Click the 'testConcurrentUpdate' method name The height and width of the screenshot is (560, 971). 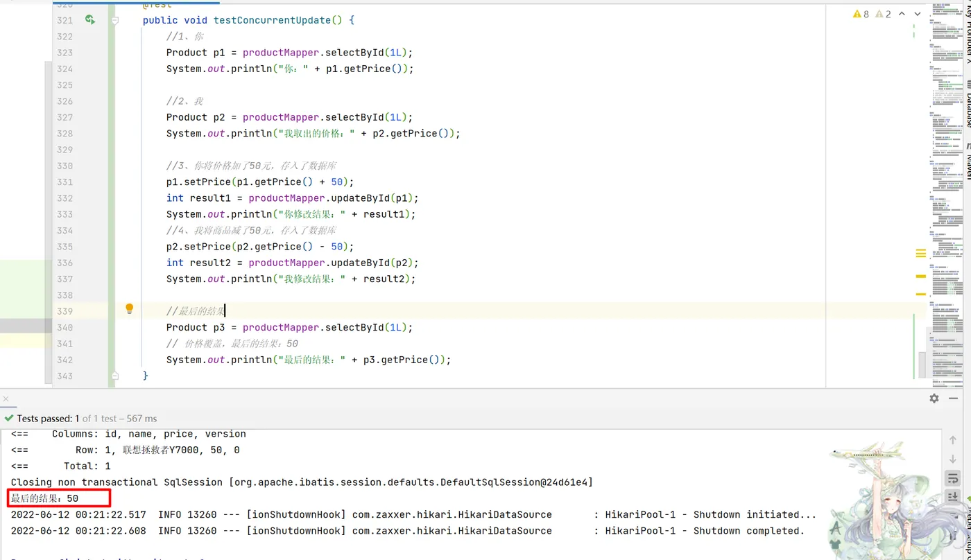point(272,20)
